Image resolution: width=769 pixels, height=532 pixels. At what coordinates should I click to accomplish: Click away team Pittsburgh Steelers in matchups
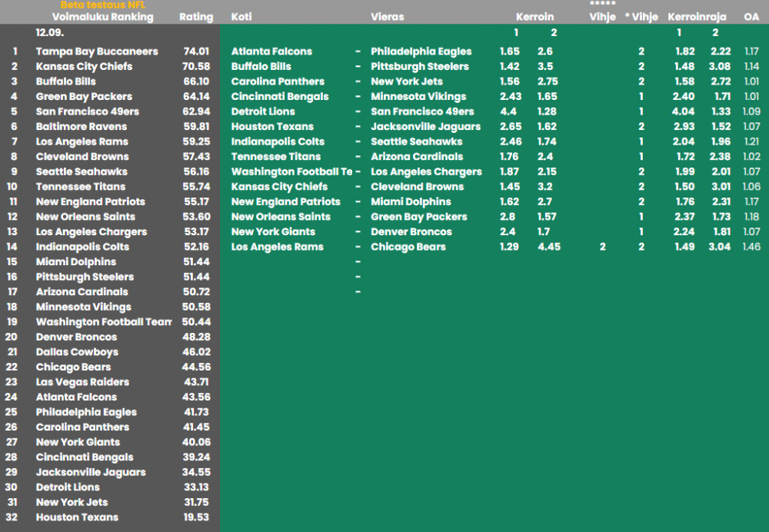tap(420, 66)
